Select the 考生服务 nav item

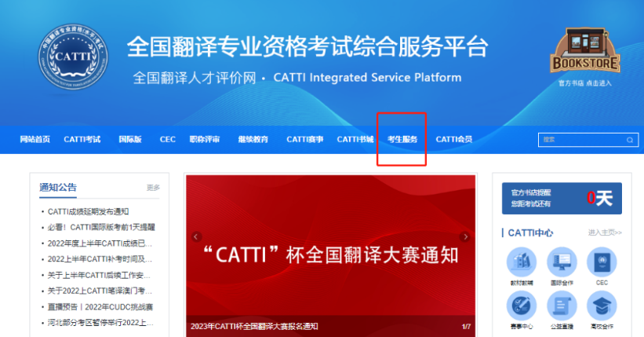(402, 140)
